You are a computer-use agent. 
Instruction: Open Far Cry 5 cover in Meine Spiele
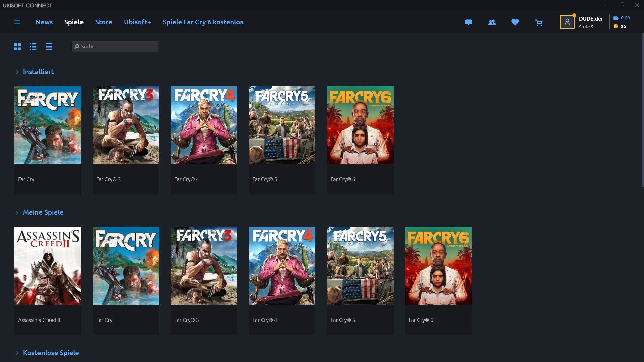360,266
